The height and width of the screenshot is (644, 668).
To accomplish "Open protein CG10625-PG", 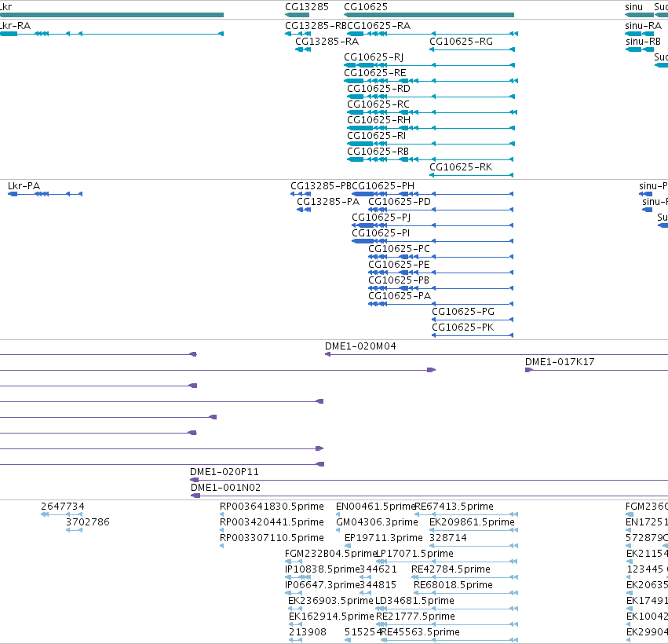I will [x=463, y=312].
